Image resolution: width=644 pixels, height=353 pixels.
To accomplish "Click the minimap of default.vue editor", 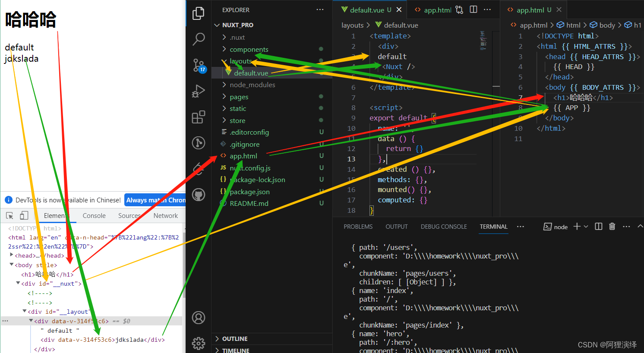I will (x=483, y=40).
